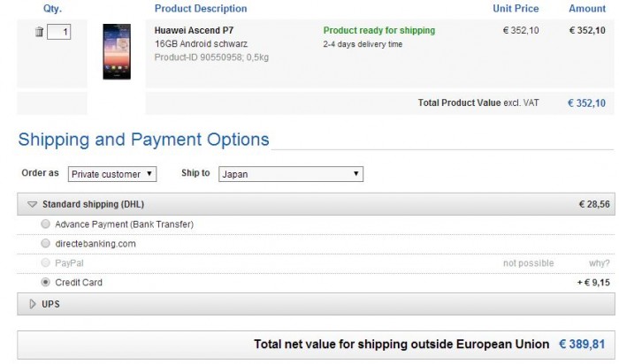The image size is (619, 364).
Task: Click the Unit Price column header
Action: (x=516, y=9)
